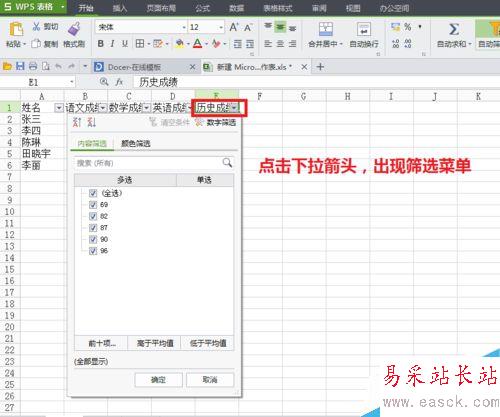Align text left
Screen dimensions: 500x417
pos(268,44)
